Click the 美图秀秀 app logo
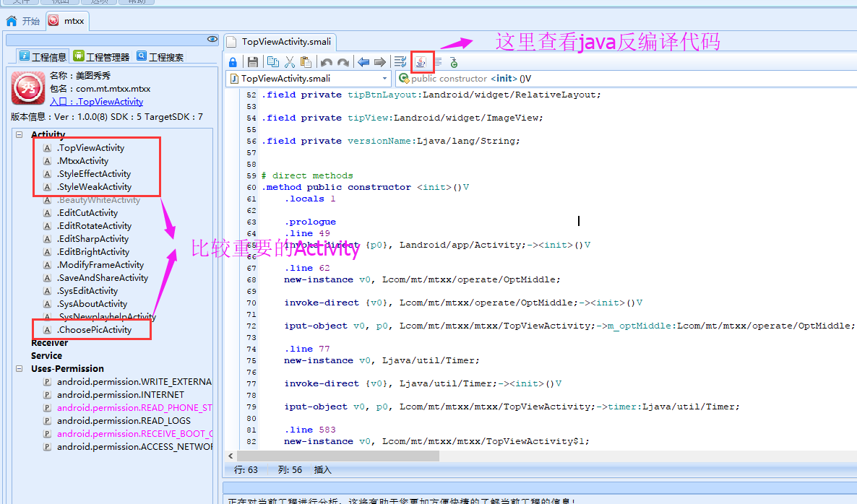857x504 pixels. pos(28,88)
